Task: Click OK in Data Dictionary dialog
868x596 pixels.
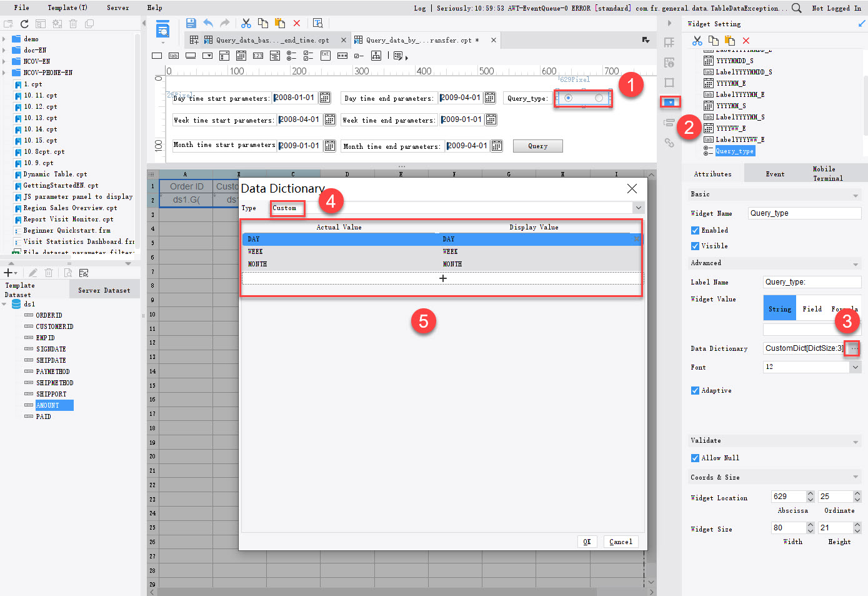Action: [587, 542]
